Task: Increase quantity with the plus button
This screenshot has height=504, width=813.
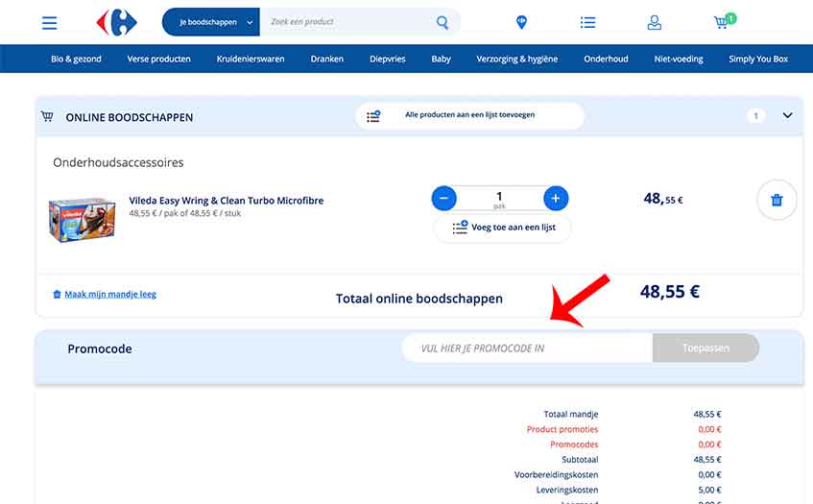Action: point(556,198)
